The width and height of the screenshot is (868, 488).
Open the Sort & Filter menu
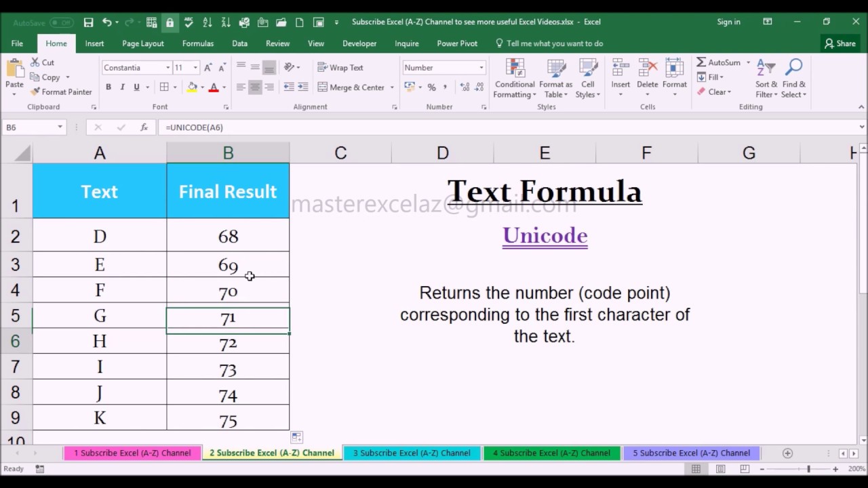(x=766, y=79)
